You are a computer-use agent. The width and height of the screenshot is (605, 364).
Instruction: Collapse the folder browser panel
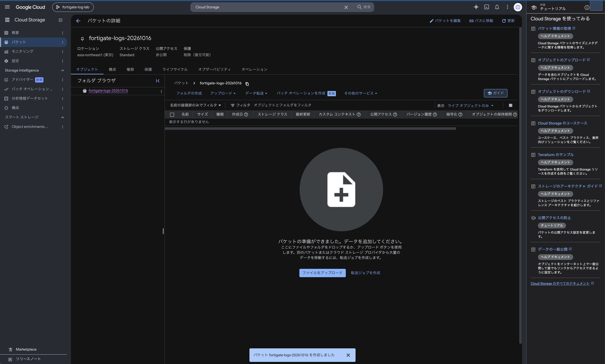[158, 81]
